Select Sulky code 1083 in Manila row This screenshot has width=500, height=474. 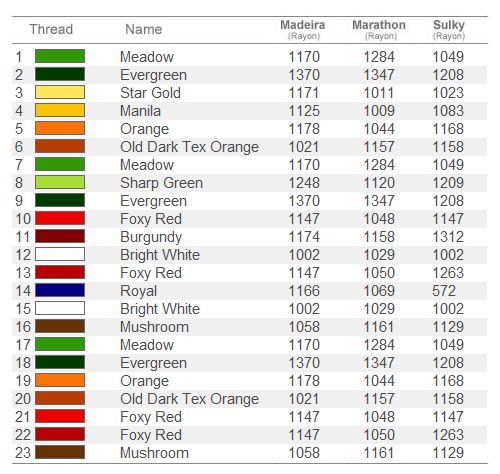click(x=448, y=111)
